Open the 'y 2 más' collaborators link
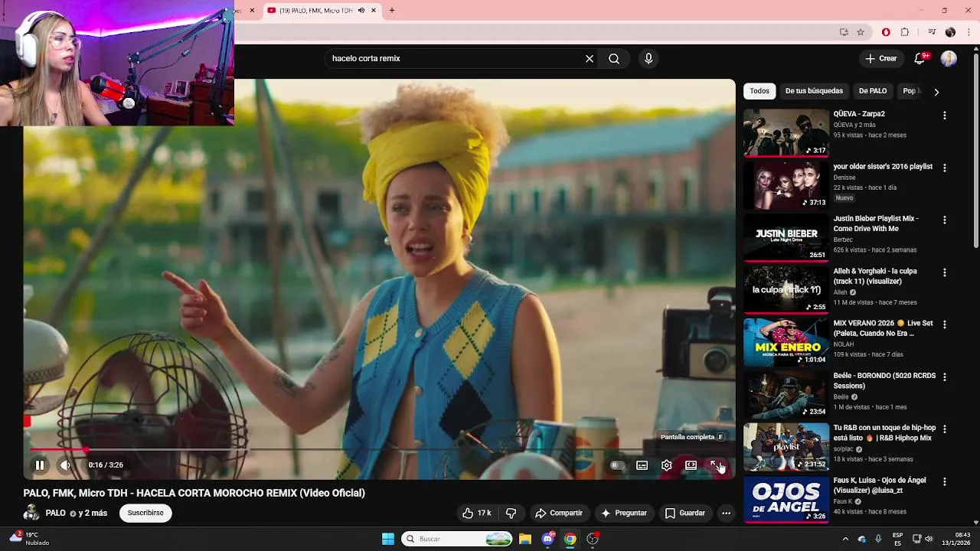 coord(93,514)
